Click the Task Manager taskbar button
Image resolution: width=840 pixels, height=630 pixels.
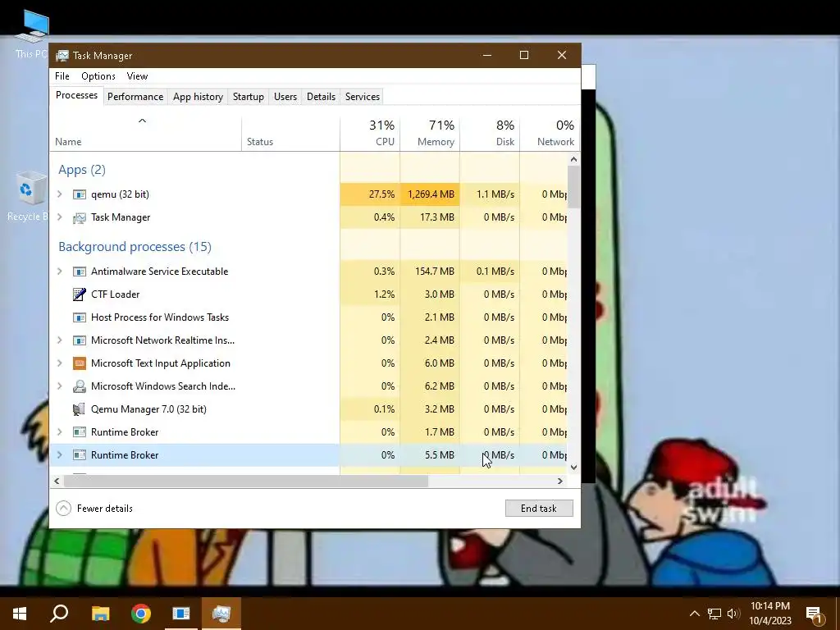[221, 614]
